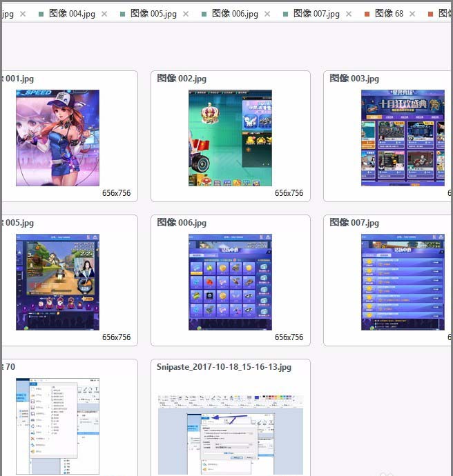
Task: Click the green icon on 图像 004.jpg tab
Action: click(x=41, y=14)
